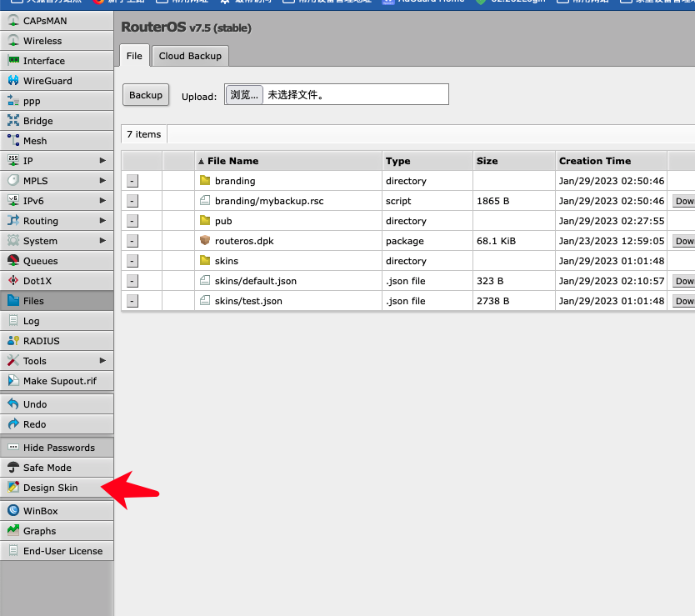Click the Dot1X sidebar icon
The width and height of the screenshot is (695, 616).
click(x=13, y=281)
